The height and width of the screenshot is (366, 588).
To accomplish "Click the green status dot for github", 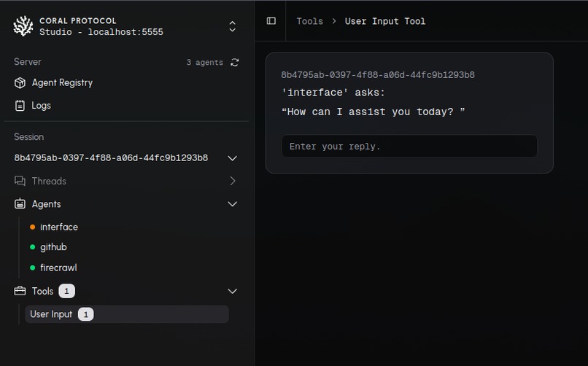I will 32,247.
